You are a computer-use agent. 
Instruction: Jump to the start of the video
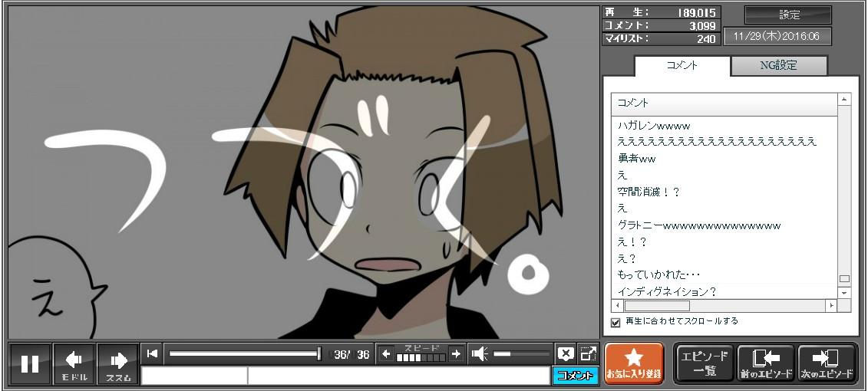[152, 353]
